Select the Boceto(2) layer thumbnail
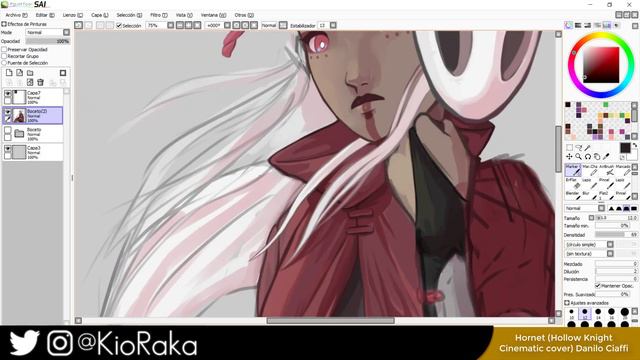 19,116
